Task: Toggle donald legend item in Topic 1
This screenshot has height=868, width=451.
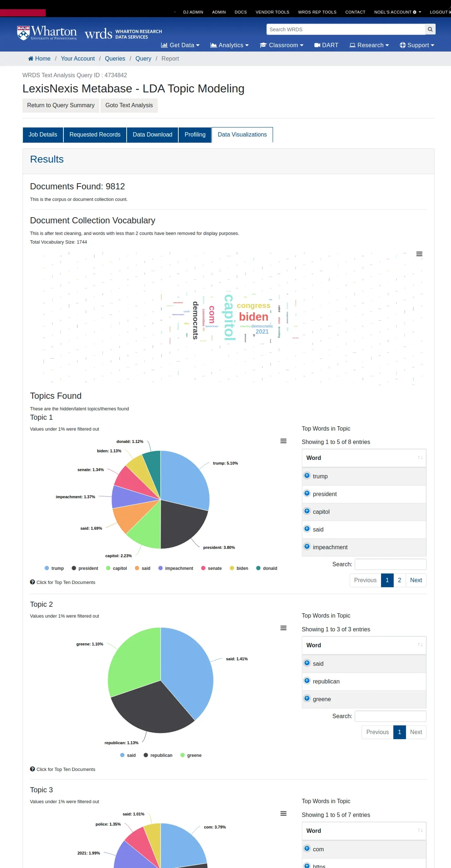Action: tap(267, 568)
